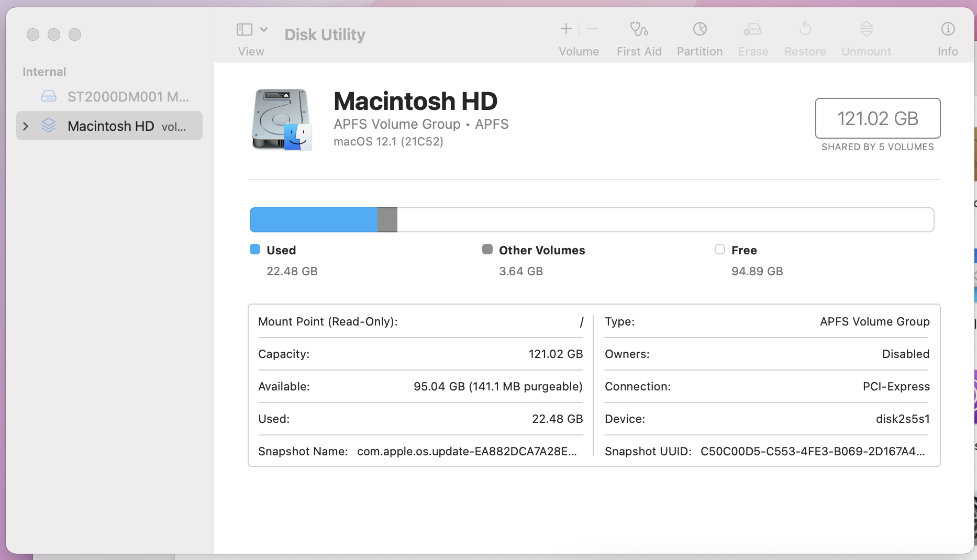977x560 pixels.
Task: Click the Mount Point (Read-Only) row label
Action: (328, 321)
